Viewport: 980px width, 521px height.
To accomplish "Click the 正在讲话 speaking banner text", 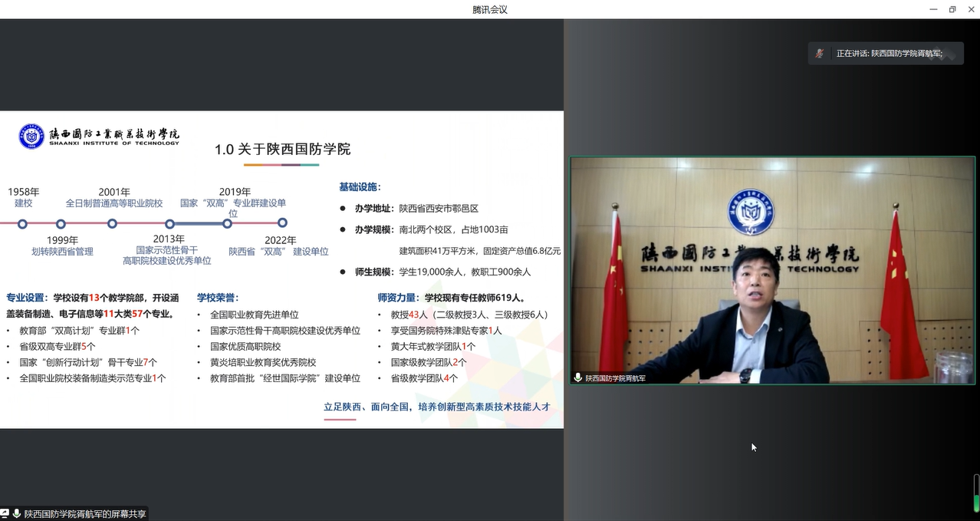I will click(889, 54).
